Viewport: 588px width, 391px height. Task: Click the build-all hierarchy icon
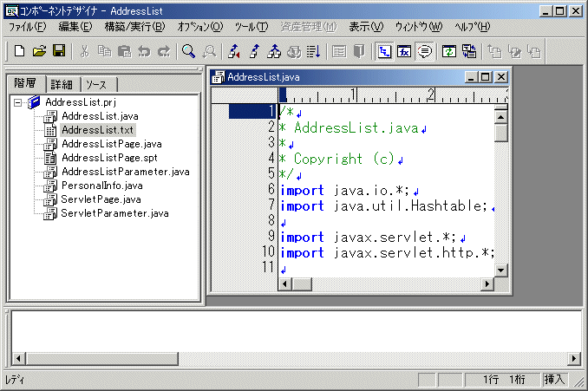pyautogui.click(x=274, y=51)
